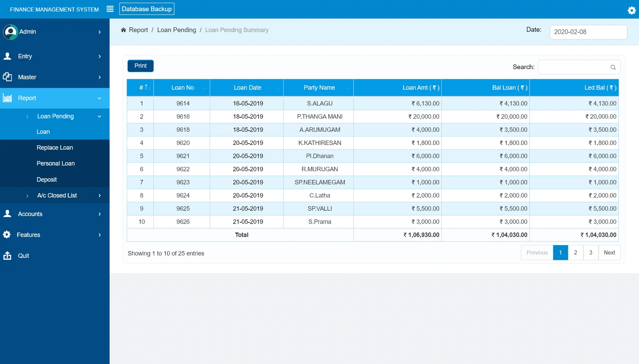Click party name SP.VALLI
Image resolution: width=639 pixels, height=364 pixels.
click(319, 209)
